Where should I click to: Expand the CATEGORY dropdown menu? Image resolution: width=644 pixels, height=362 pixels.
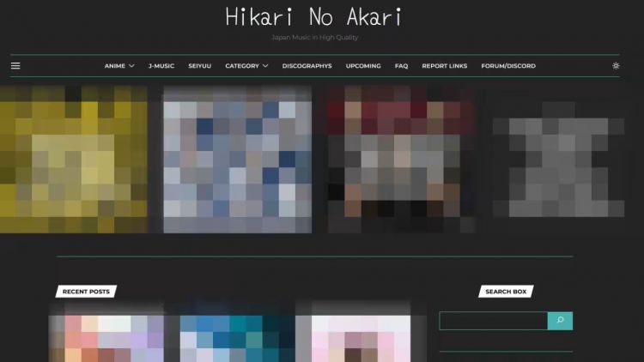pos(246,66)
